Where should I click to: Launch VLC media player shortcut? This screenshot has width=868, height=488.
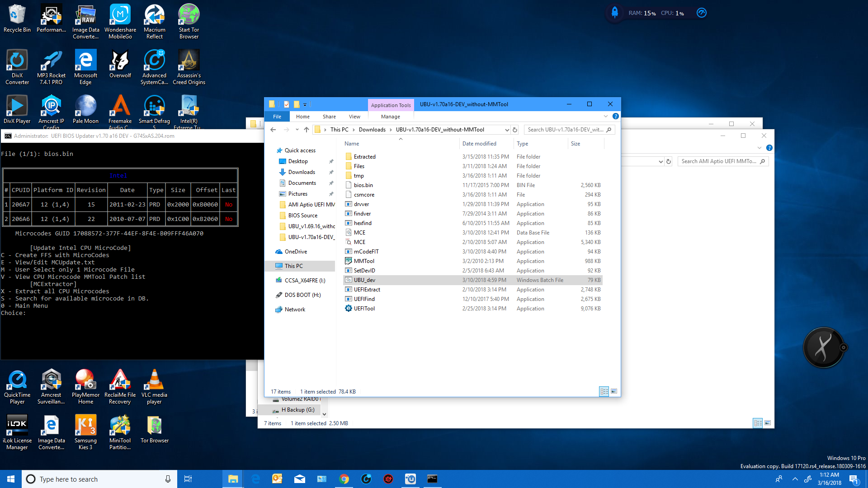pyautogui.click(x=154, y=387)
